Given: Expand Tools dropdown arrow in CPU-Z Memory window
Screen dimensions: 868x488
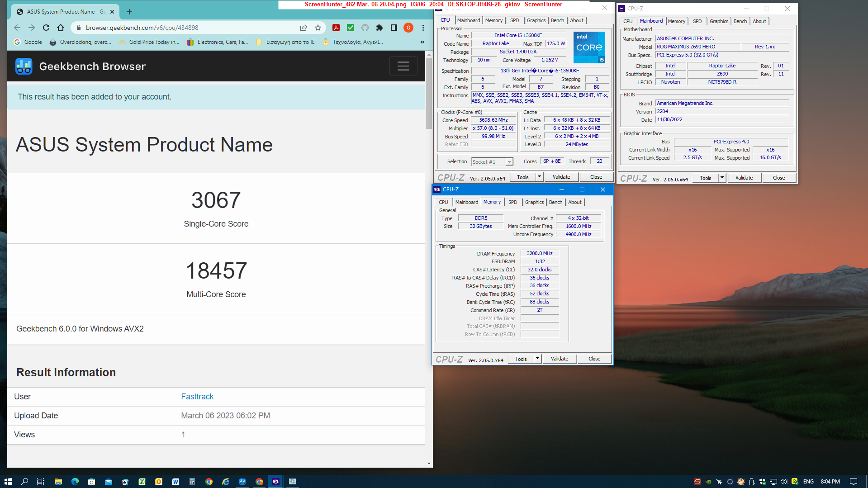Looking at the screenshot, I should click(x=537, y=359).
